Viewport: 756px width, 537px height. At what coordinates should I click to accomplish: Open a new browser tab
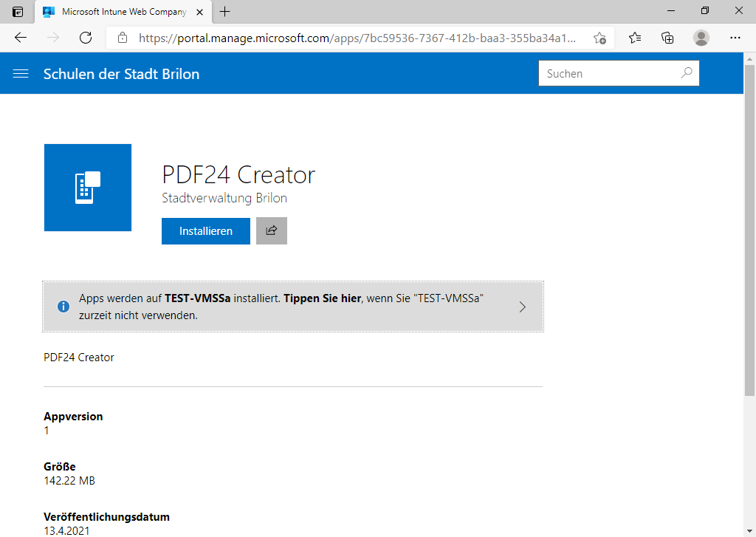click(x=225, y=12)
